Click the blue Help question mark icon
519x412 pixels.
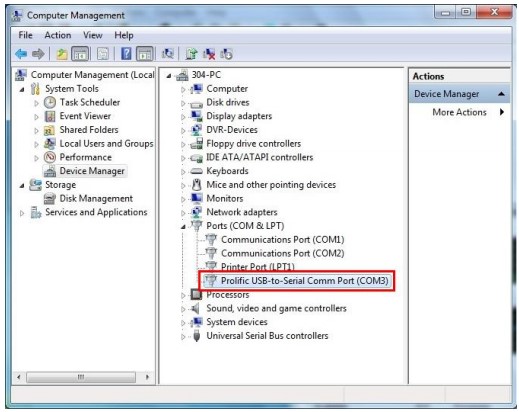(x=126, y=54)
